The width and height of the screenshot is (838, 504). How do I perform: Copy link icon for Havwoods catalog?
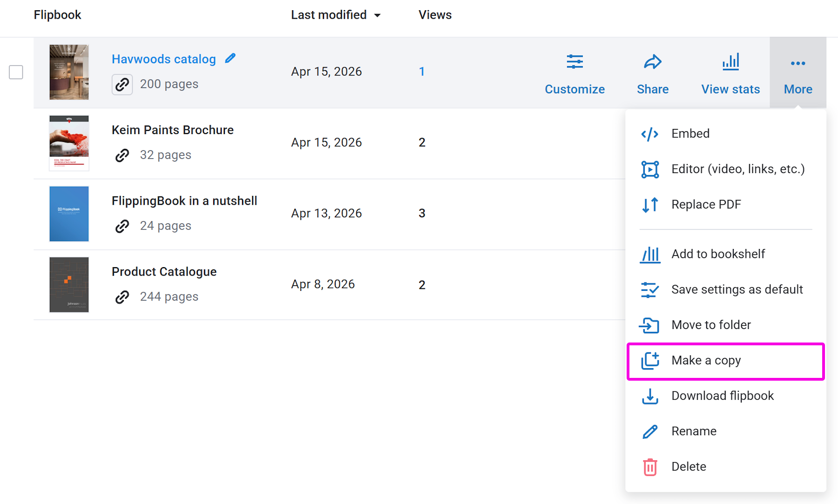(122, 85)
